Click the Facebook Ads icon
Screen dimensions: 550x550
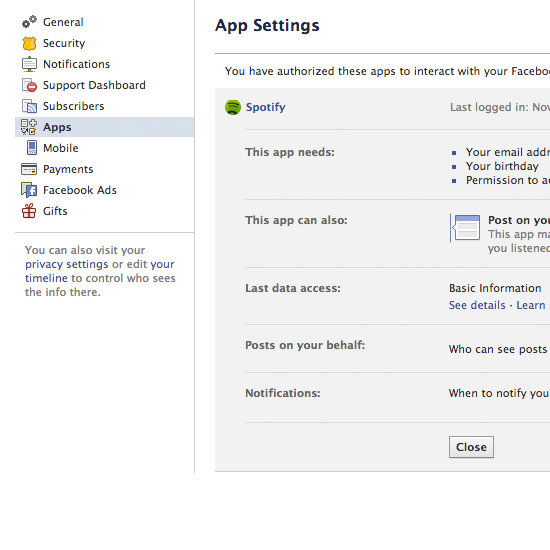(29, 190)
